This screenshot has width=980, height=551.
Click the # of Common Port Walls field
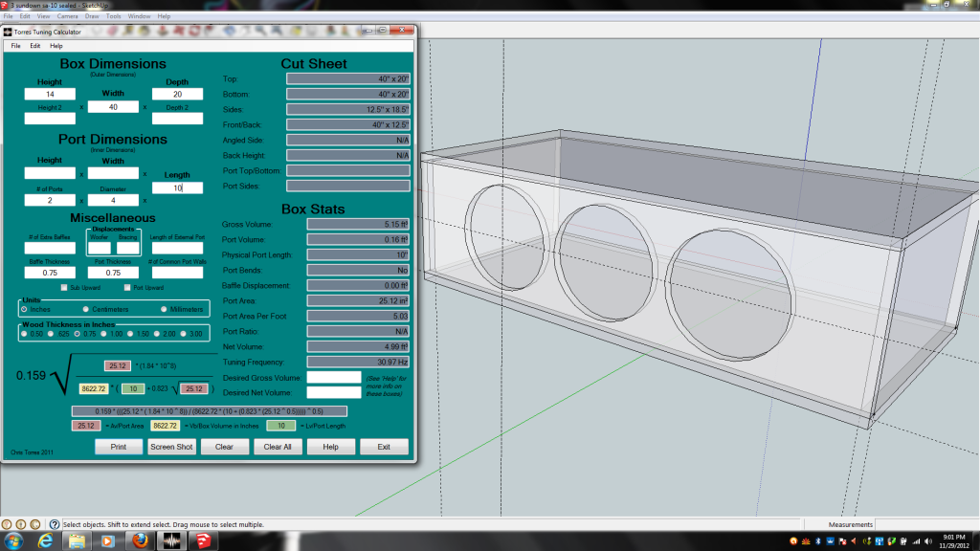(x=177, y=273)
